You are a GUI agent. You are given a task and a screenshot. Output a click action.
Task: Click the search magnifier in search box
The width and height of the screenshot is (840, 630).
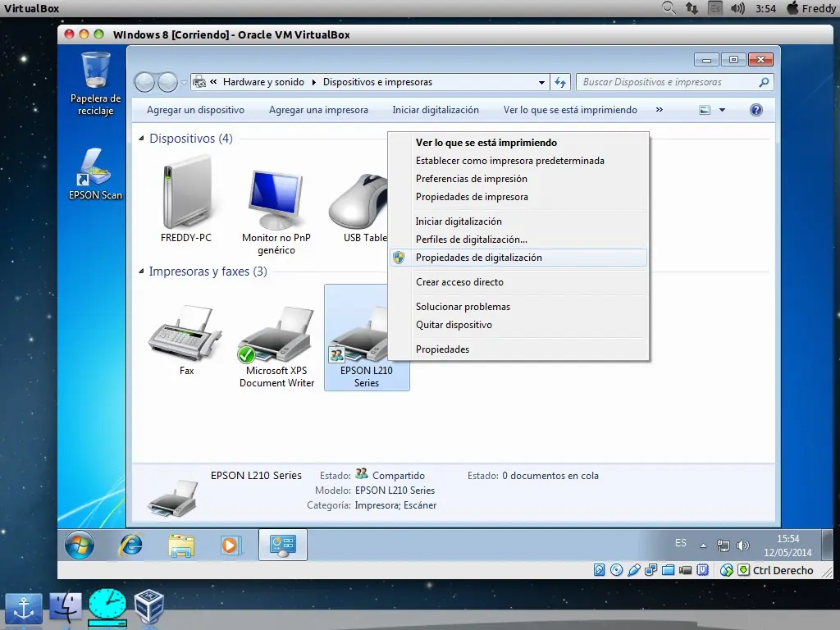(764, 82)
